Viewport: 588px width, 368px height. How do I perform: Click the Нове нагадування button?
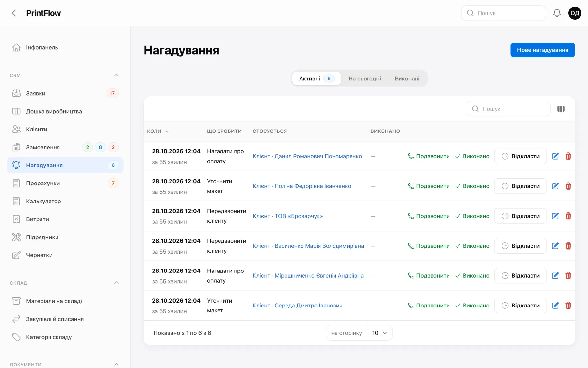(542, 50)
